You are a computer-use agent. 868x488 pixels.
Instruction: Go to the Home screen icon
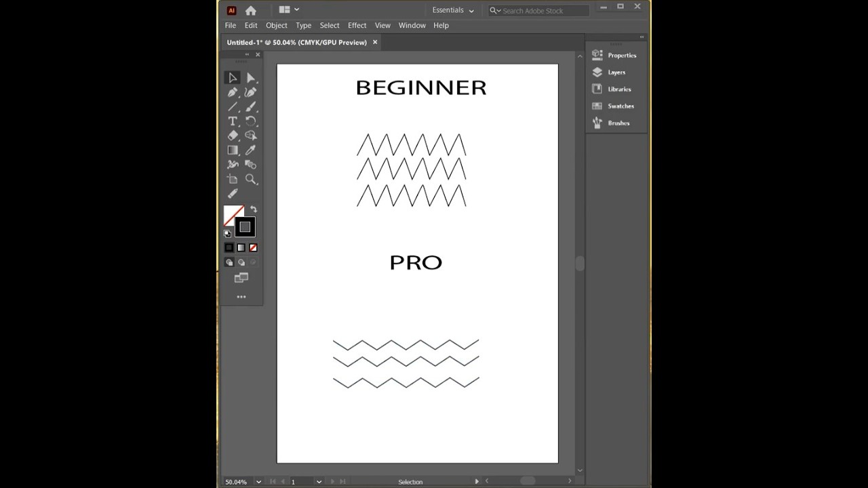[251, 10]
